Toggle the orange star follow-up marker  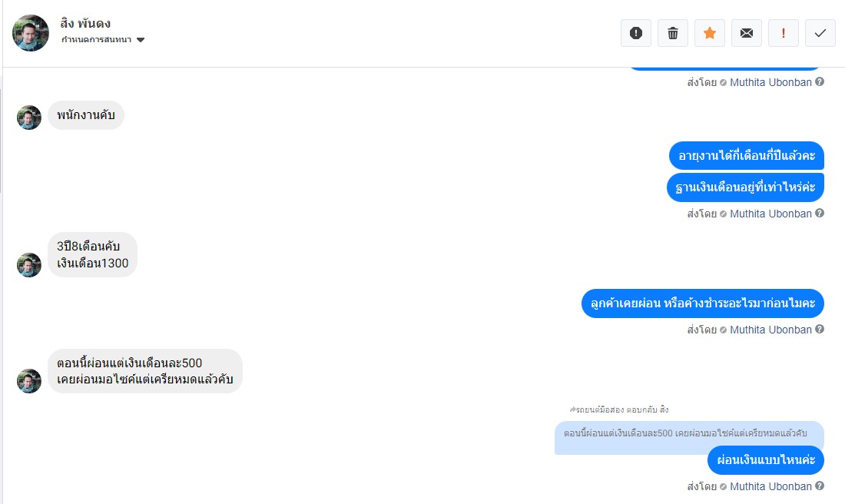[x=710, y=33]
